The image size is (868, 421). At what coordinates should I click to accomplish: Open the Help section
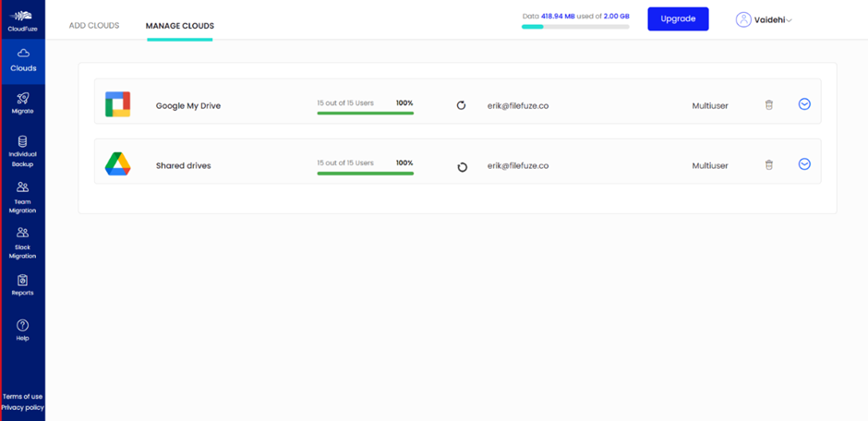click(x=22, y=330)
